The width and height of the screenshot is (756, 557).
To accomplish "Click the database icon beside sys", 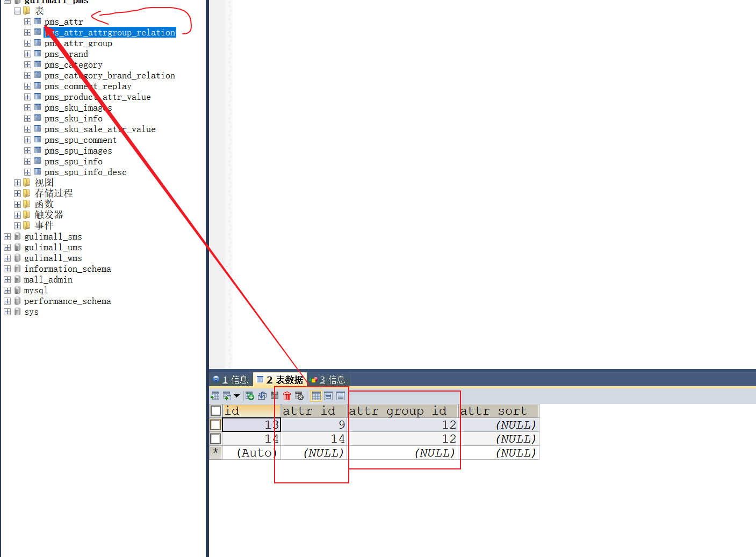I will pos(17,312).
